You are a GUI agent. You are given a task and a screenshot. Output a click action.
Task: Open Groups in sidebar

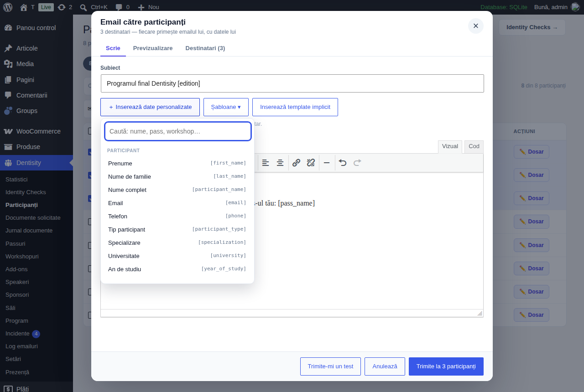(36, 111)
